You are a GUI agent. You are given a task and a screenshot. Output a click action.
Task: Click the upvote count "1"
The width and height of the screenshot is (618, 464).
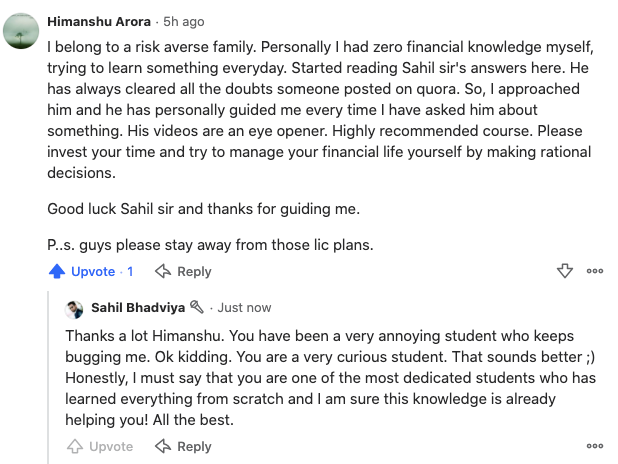point(130,272)
